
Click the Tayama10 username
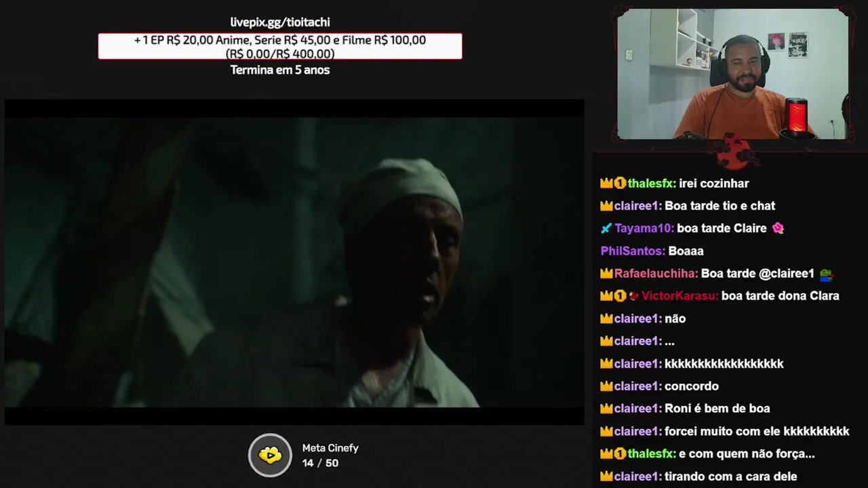pyautogui.click(x=644, y=228)
